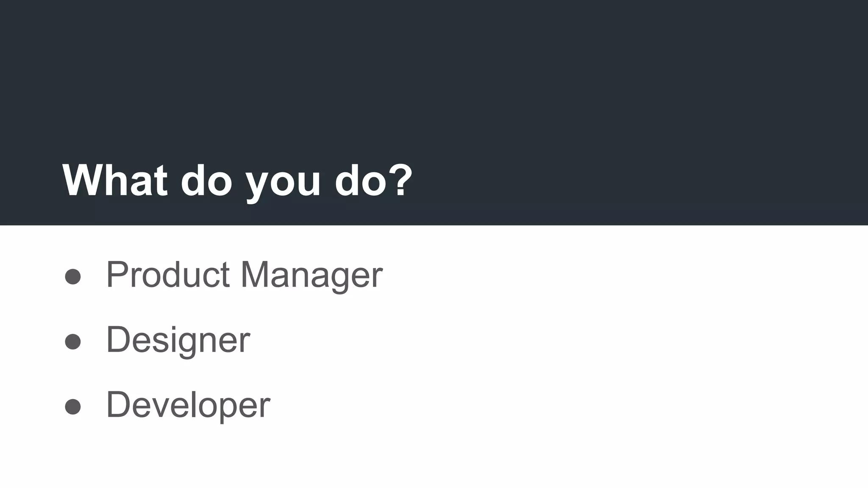Click the bullet dot beside "Product Manager"
The width and height of the screenshot is (868, 488).
73,277
